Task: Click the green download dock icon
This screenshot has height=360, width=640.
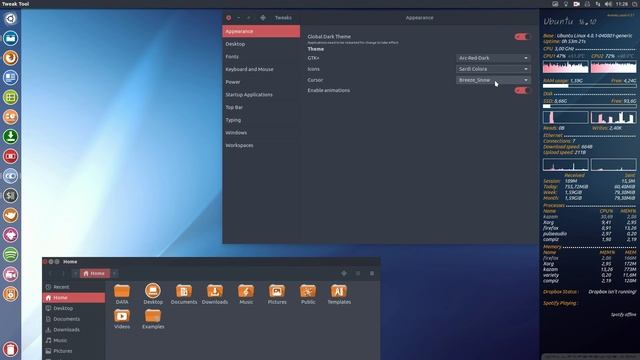Action: tap(11, 136)
